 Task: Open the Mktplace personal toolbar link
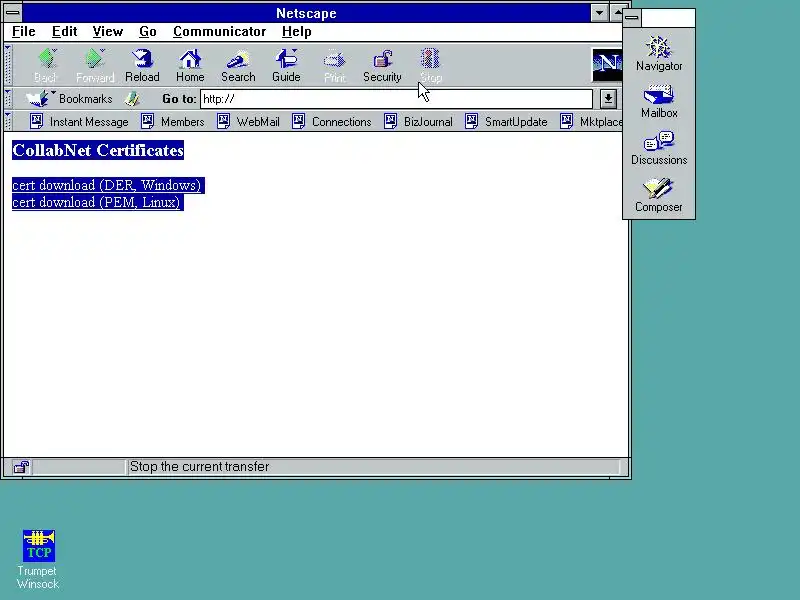click(591, 122)
